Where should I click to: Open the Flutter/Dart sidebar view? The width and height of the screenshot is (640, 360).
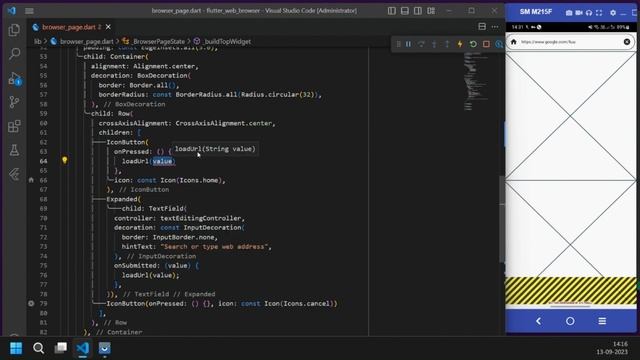coord(14,175)
